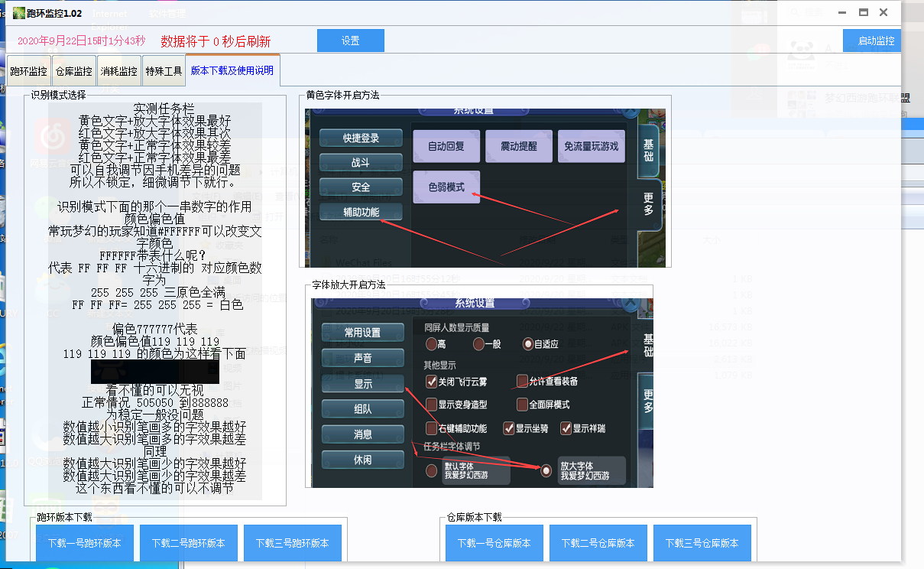The height and width of the screenshot is (569, 924).
Task: Click 免流量玩游戏 in the yellow-font tutorial picture
Action: [x=591, y=146]
